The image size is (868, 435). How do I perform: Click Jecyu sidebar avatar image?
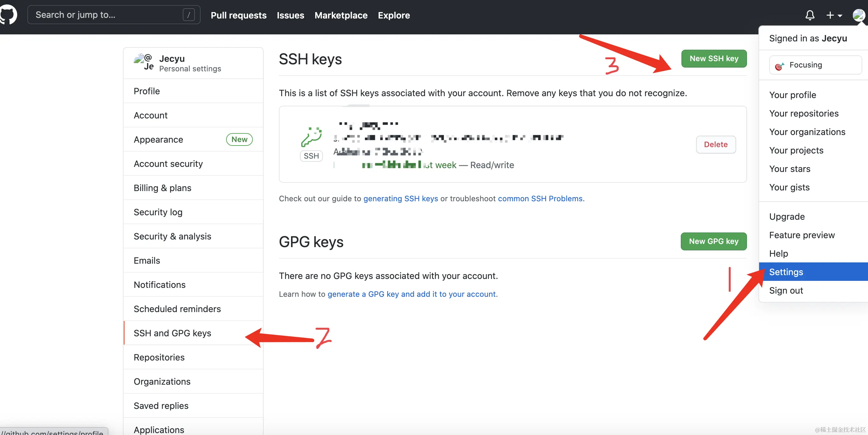(x=144, y=62)
